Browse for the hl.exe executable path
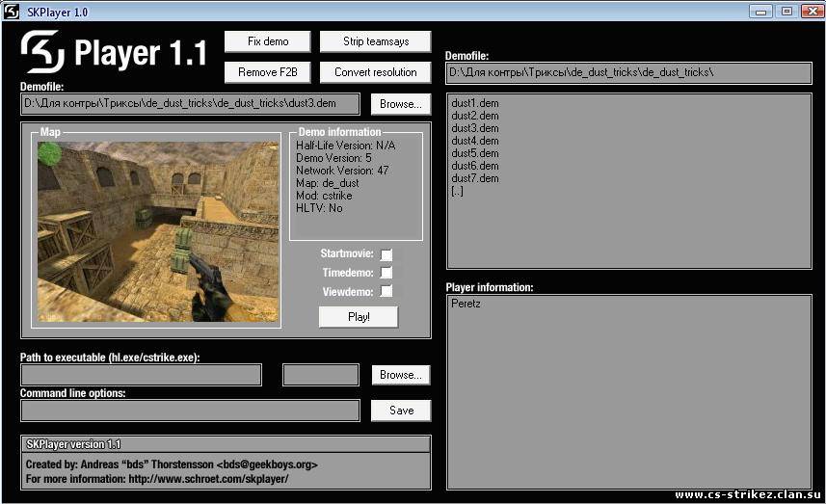The image size is (826, 504). tap(400, 375)
